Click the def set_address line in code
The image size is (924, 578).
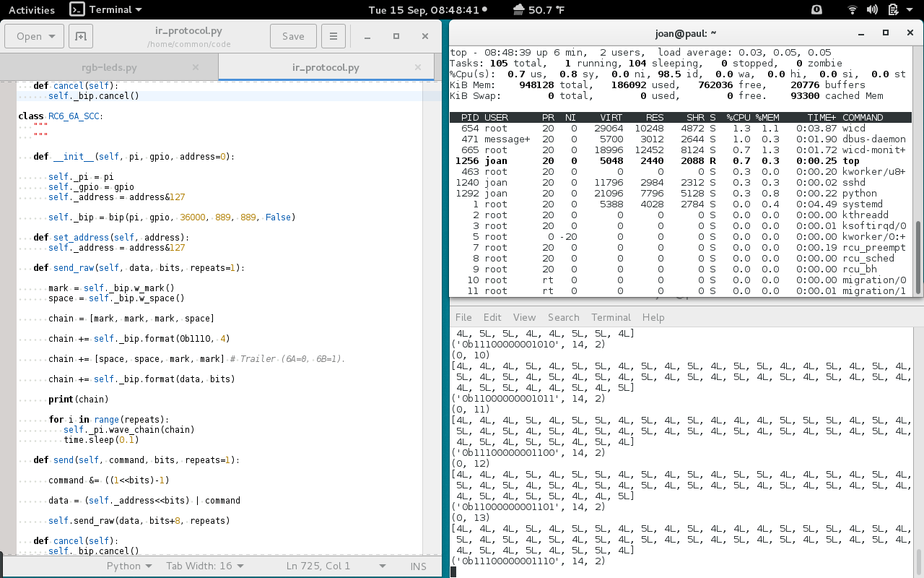coord(111,237)
